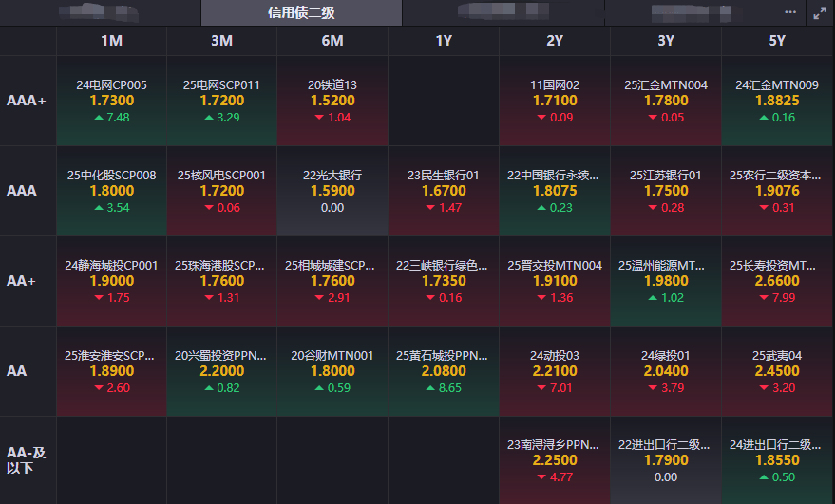Open the 22光大银行 bond cell
The width and height of the screenshot is (835, 504).
point(332,191)
